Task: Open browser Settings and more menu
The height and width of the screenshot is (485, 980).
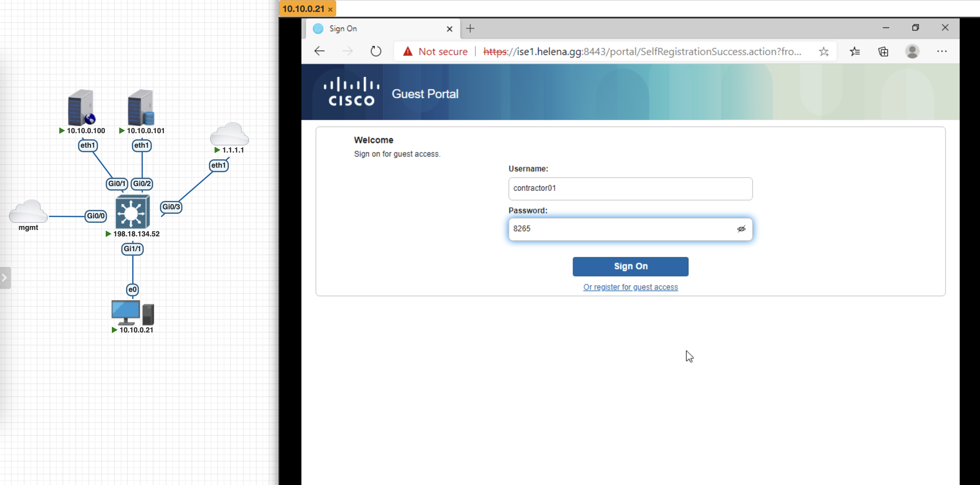Action: coord(942,51)
